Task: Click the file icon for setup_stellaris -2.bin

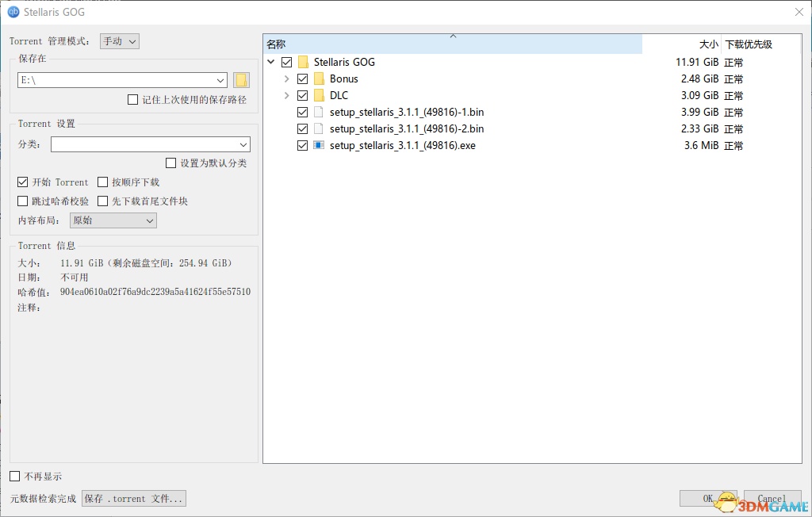Action: (319, 128)
